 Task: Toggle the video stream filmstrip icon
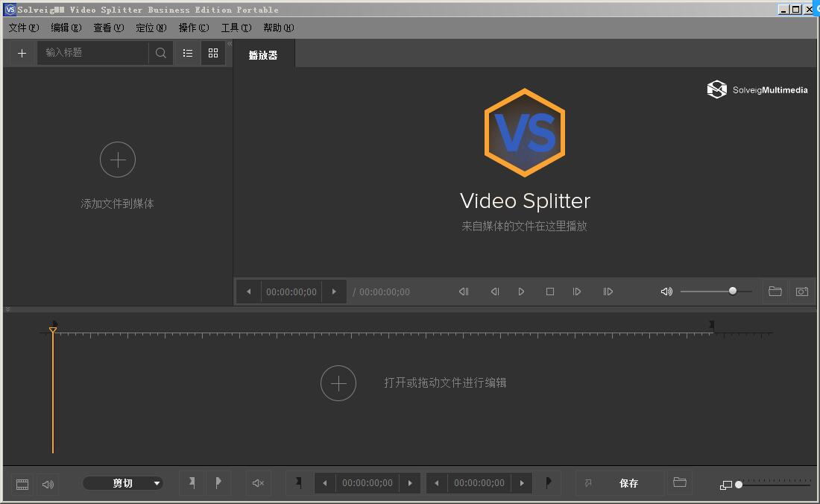22,484
